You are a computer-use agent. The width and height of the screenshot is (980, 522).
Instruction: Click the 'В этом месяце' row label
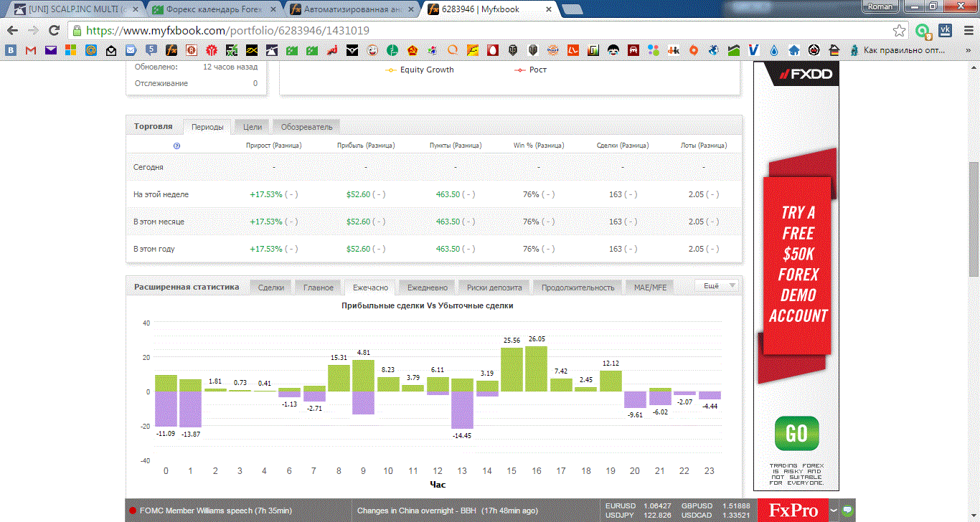coord(159,222)
